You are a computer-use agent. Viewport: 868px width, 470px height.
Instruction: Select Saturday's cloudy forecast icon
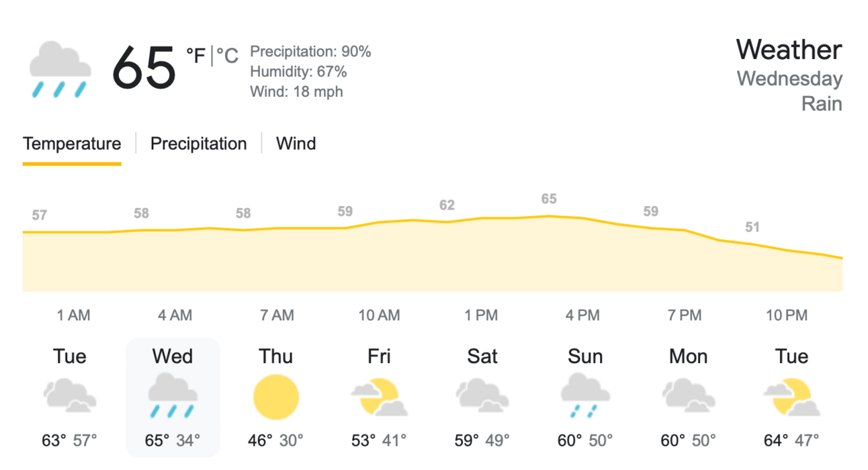[x=482, y=396]
